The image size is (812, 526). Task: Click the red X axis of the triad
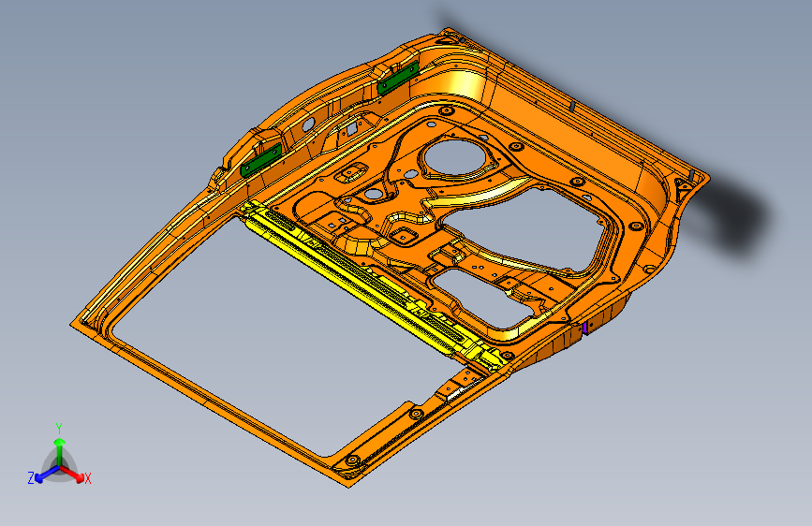click(72, 474)
